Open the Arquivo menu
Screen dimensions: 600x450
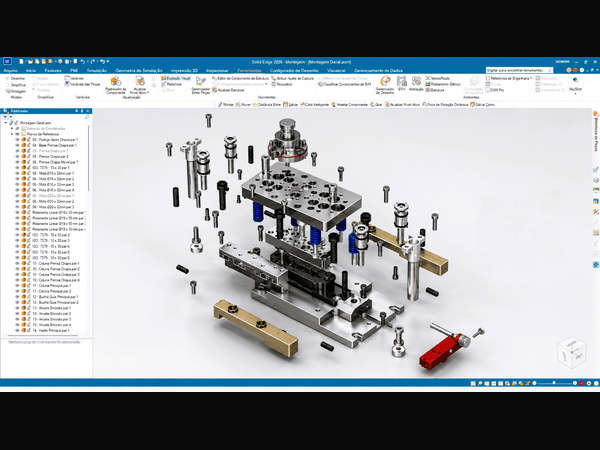pos(11,70)
